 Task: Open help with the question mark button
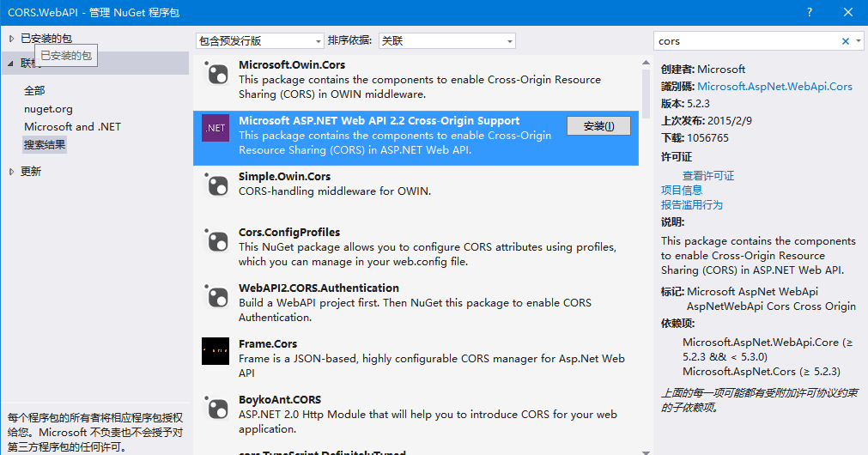[x=810, y=12]
